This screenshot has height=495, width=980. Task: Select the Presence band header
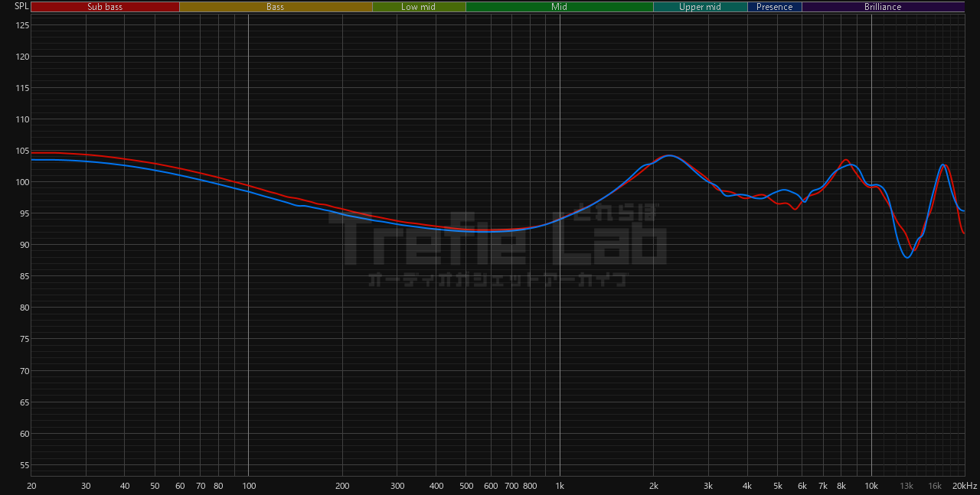pos(774,7)
